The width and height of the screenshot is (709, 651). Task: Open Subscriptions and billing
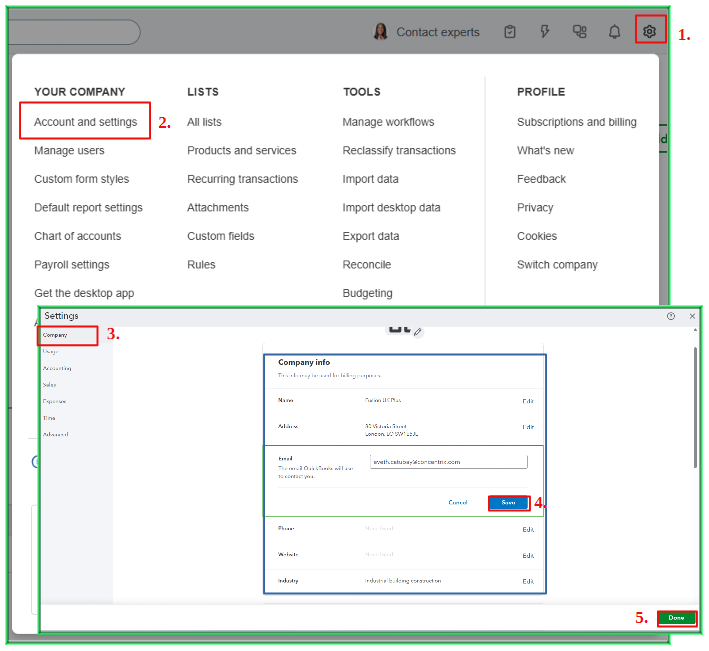577,122
